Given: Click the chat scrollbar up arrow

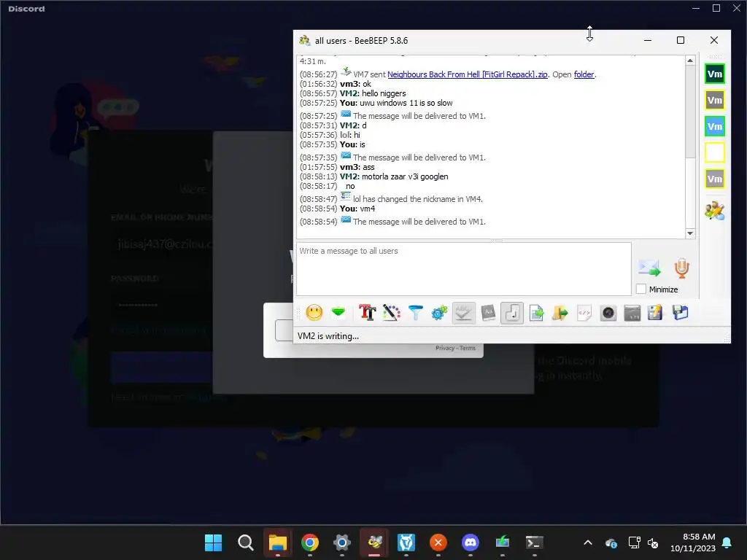Looking at the screenshot, I should tap(690, 61).
